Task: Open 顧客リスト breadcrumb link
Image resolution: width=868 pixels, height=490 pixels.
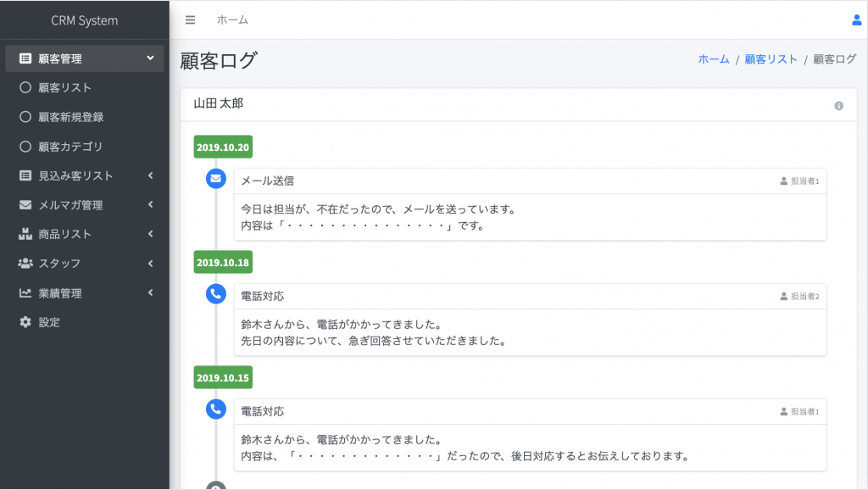Action: coord(771,59)
